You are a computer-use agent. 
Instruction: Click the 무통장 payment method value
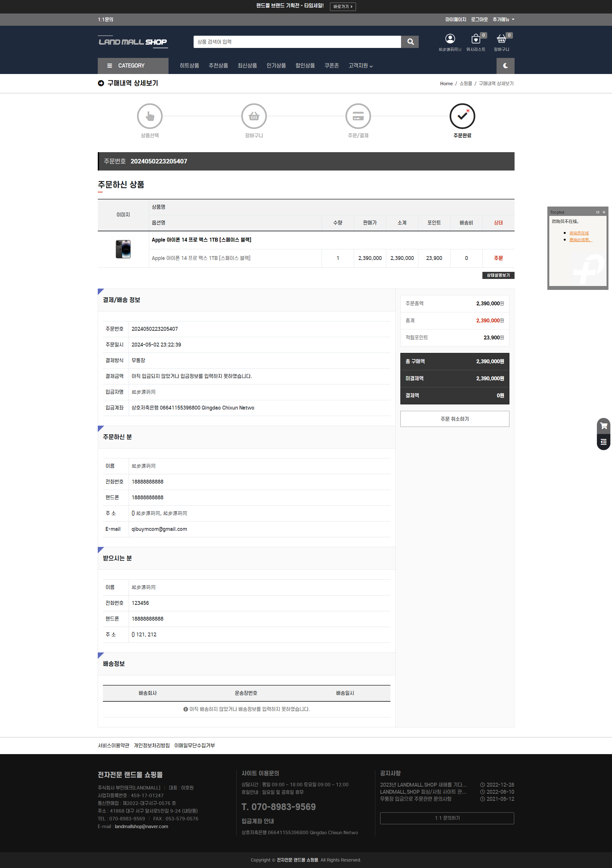tap(138, 361)
